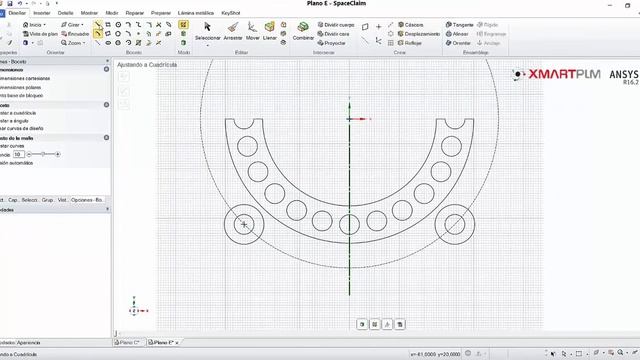Select the Rectangle sketch tool
This screenshot has height=360, width=640.
point(108,25)
